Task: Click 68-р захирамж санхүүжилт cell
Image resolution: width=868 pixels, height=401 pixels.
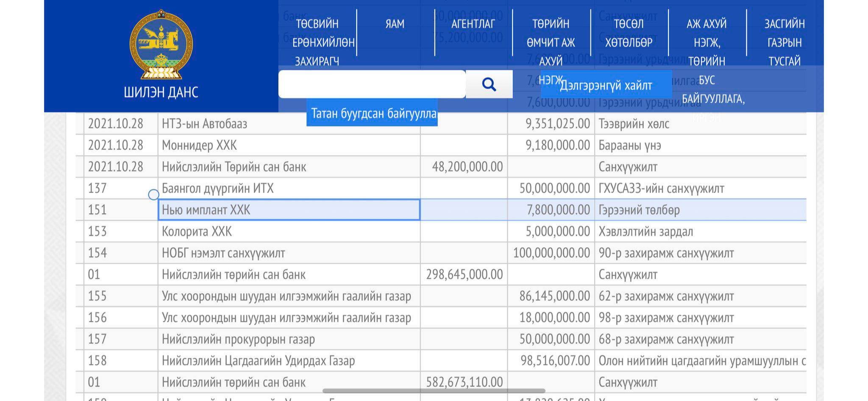Action: pos(700,339)
